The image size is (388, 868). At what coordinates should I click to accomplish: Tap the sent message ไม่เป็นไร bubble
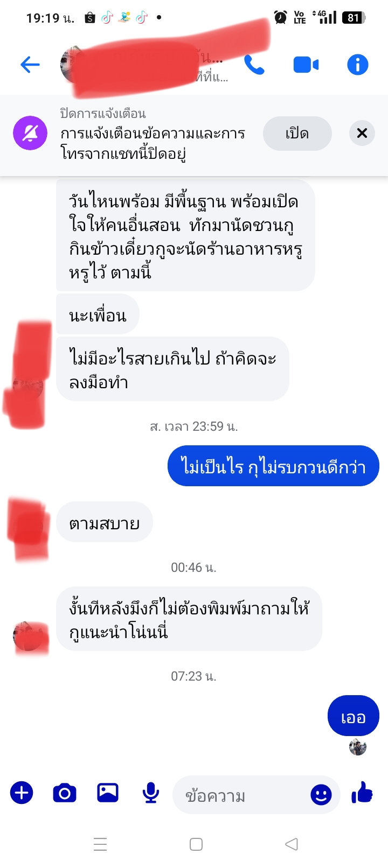(x=273, y=466)
